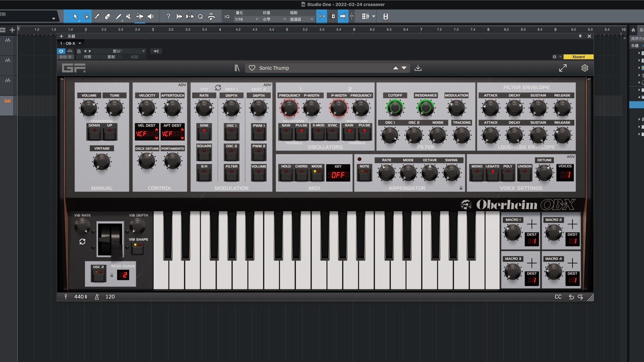Enable the UNISON voice switch
This screenshot has height=362, width=644.
(525, 175)
